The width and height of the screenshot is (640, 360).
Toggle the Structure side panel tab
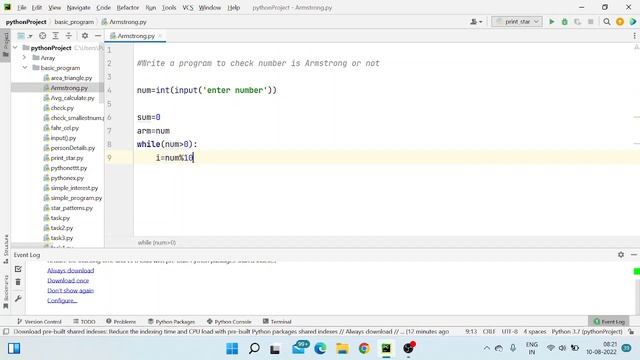pos(5,249)
